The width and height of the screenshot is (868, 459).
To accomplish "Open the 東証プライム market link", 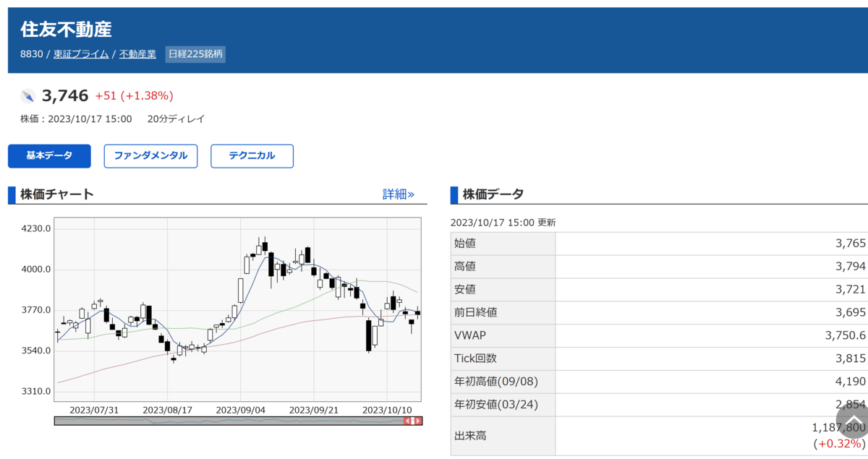I will pyautogui.click(x=81, y=54).
